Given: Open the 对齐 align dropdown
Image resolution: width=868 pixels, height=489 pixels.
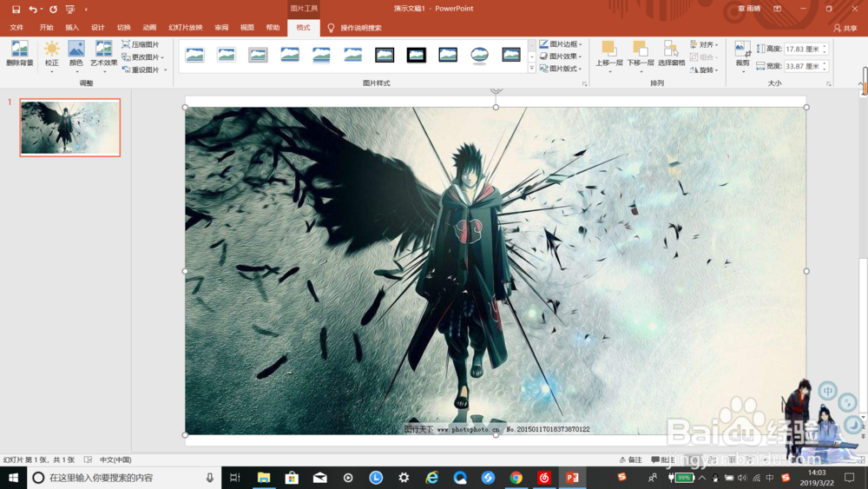Looking at the screenshot, I should tap(704, 44).
